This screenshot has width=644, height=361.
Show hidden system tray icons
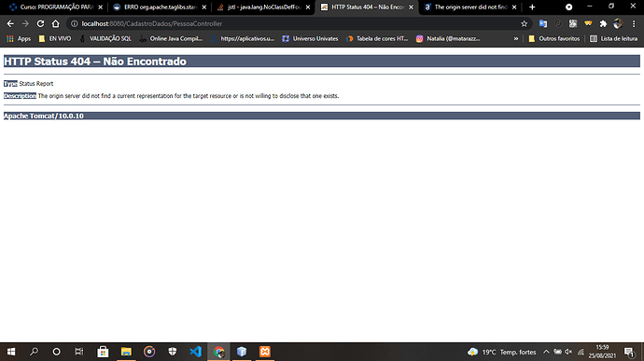(546, 352)
